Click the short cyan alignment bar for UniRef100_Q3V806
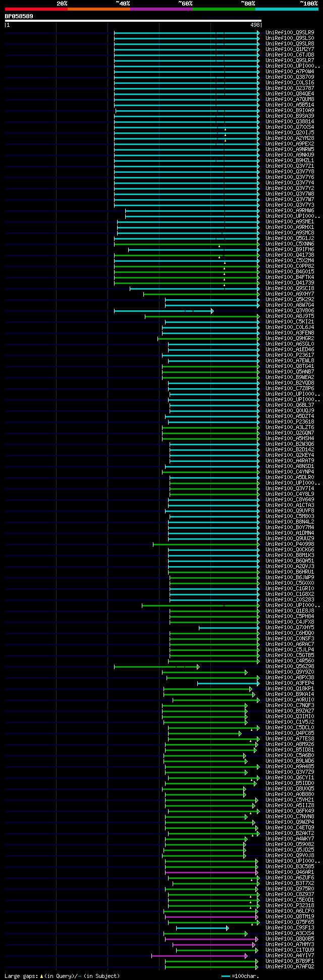The height and width of the screenshot is (980, 323). (x=164, y=311)
